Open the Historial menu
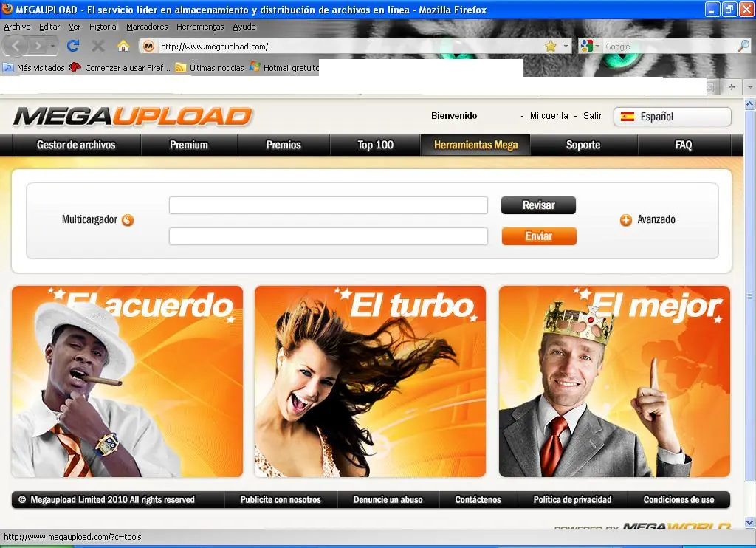The height and width of the screenshot is (548, 756). tap(103, 27)
